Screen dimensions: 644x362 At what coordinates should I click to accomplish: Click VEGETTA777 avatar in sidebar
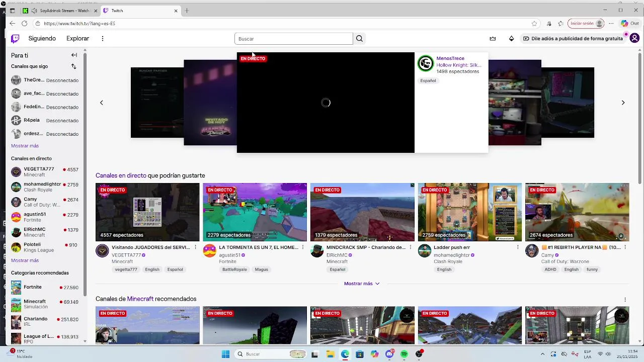(16, 172)
